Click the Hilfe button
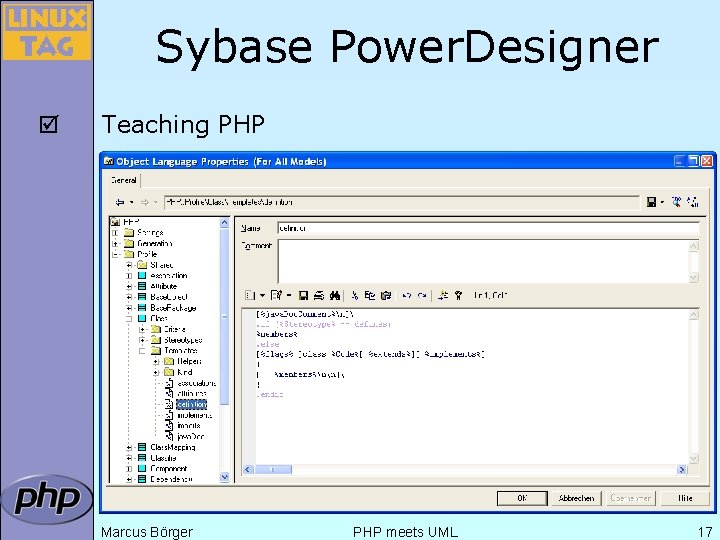720x540 pixels. tap(685, 498)
